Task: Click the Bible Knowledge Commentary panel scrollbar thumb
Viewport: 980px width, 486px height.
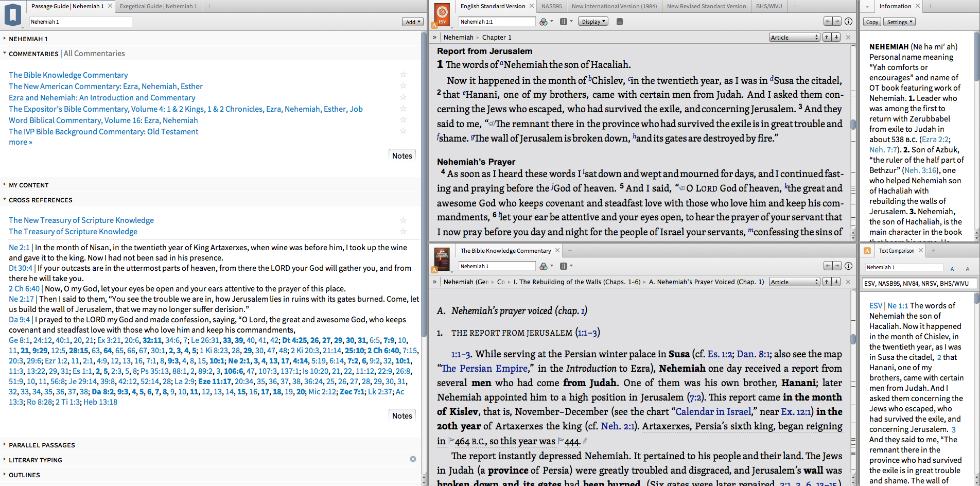Action: coord(853,339)
